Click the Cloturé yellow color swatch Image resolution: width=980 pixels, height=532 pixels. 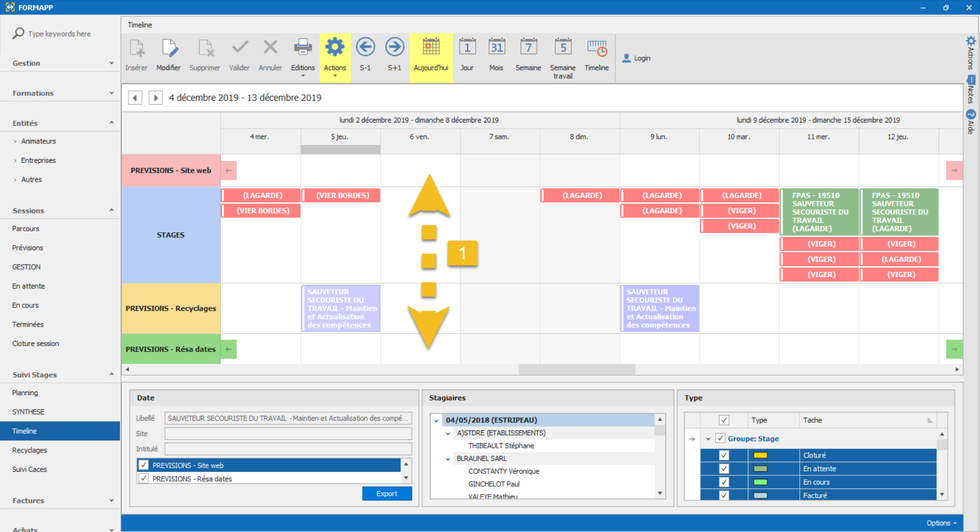761,455
